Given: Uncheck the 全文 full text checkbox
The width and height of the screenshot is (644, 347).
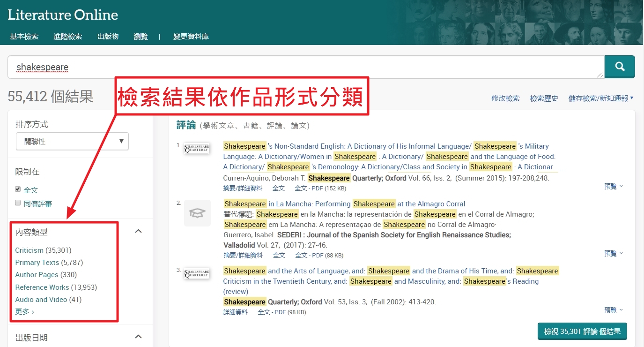Looking at the screenshot, I should (18, 189).
